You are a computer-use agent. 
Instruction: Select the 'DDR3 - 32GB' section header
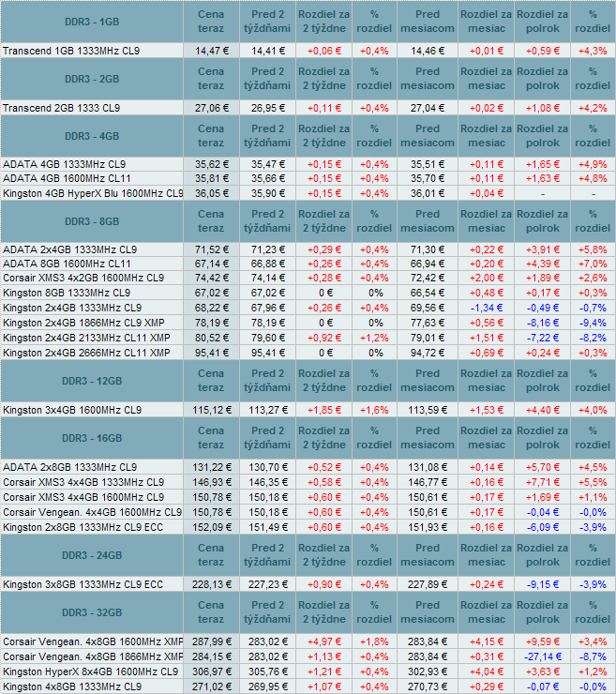pyautogui.click(x=92, y=612)
